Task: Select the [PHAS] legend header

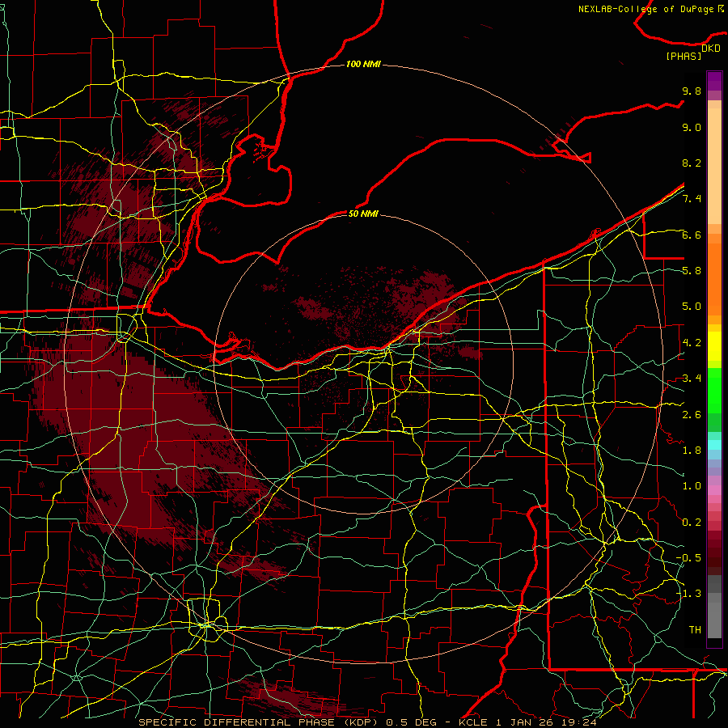Action: pos(684,56)
